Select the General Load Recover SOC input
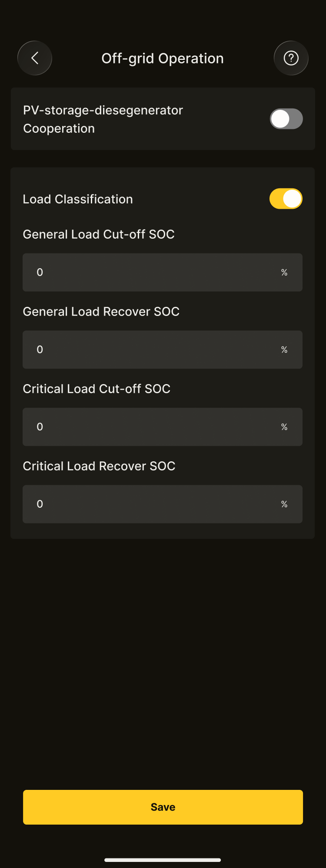This screenshot has width=326, height=868. tap(152, 350)
